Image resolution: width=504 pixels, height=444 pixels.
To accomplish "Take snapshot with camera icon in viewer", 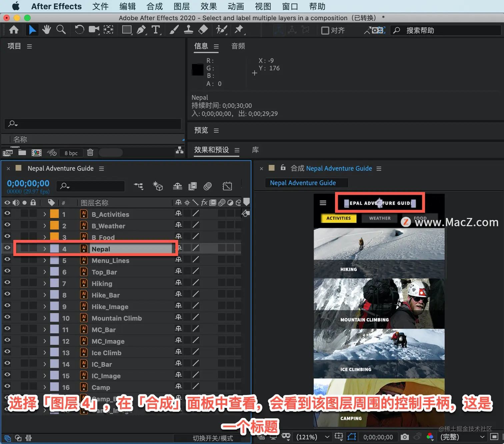I will [x=405, y=437].
